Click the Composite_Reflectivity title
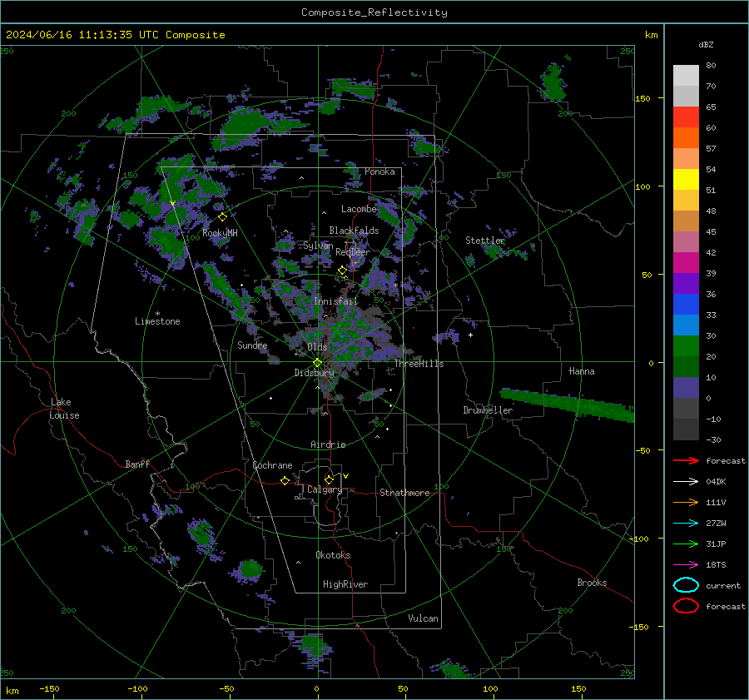 point(374,12)
